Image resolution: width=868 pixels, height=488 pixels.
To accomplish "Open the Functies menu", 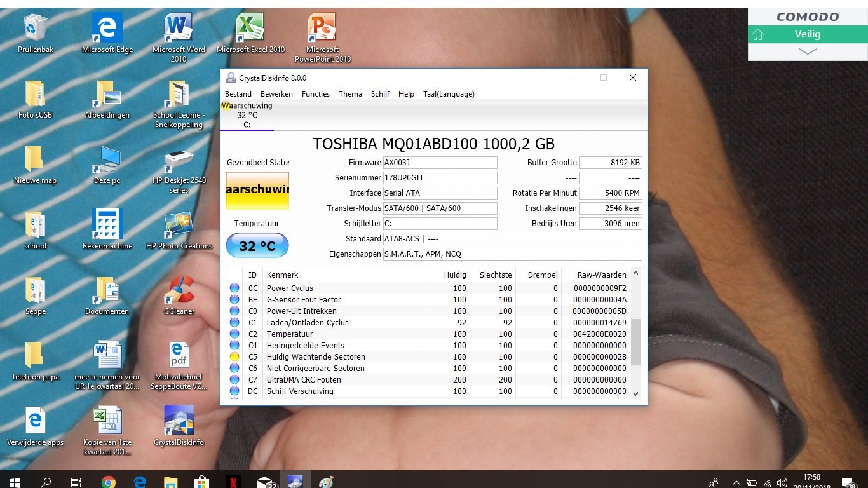I will click(x=316, y=94).
